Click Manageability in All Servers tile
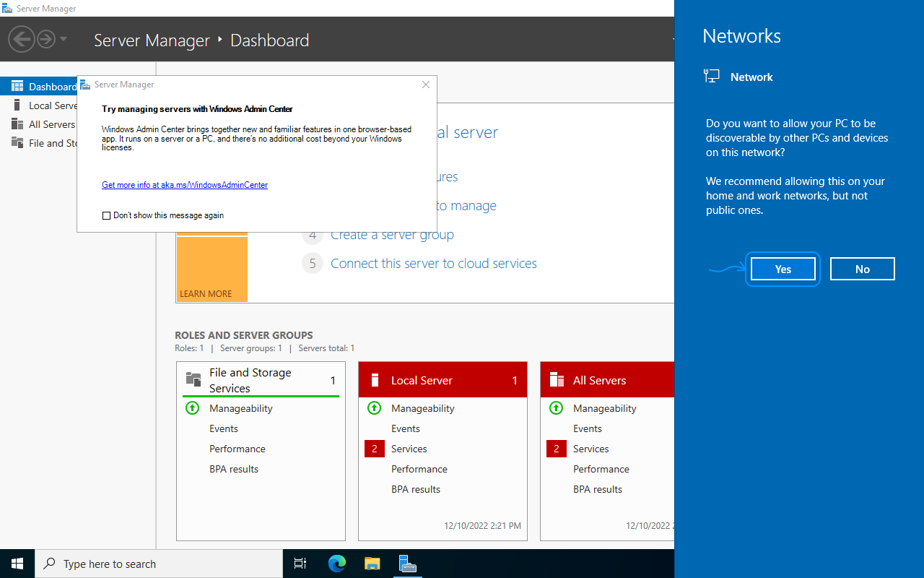 click(605, 408)
